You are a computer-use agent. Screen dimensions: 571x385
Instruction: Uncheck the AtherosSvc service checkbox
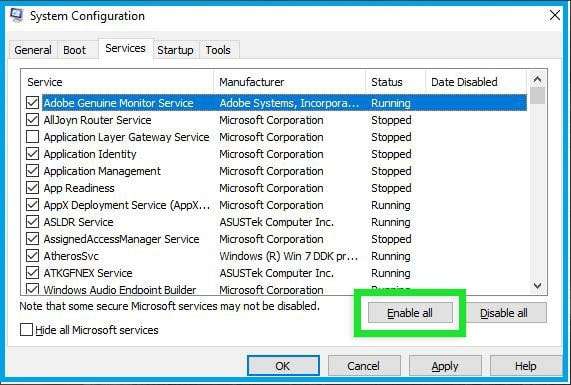click(x=32, y=256)
